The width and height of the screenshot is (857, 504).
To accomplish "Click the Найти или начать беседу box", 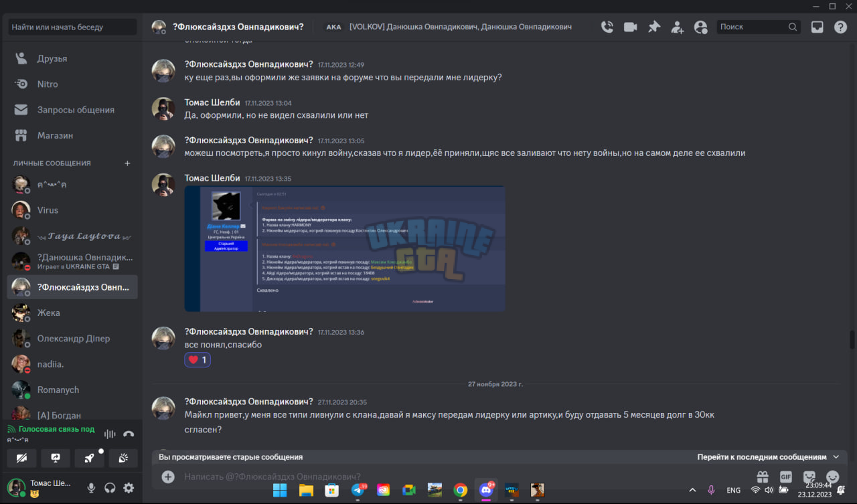I will coord(72,27).
